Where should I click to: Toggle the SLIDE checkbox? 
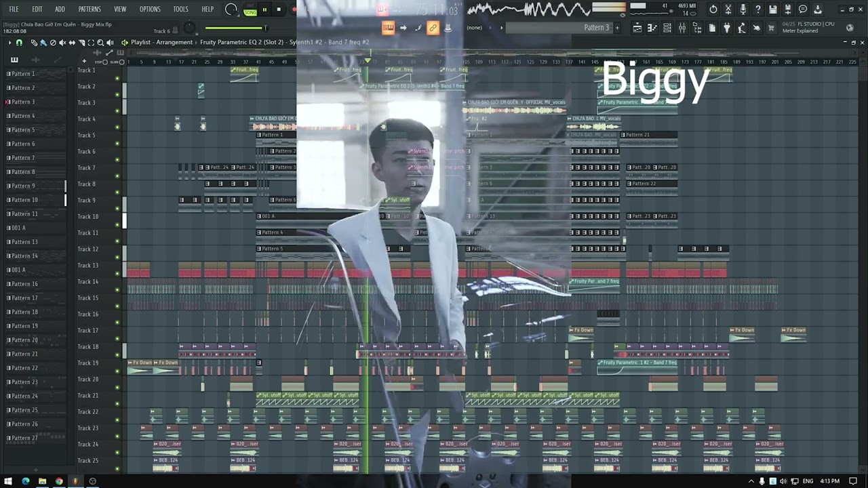[122, 62]
